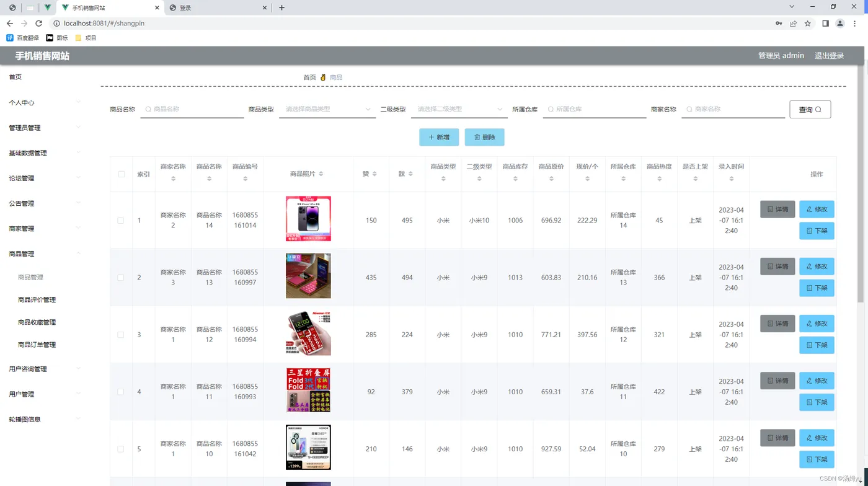Click the 商家名称 search input
The height and width of the screenshot is (486, 868).
(733, 109)
